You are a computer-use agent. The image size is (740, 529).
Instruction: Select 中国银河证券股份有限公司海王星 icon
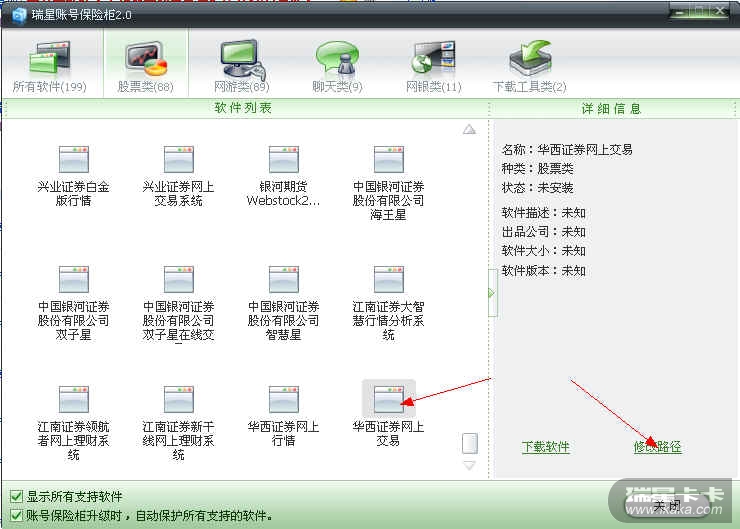pos(388,160)
